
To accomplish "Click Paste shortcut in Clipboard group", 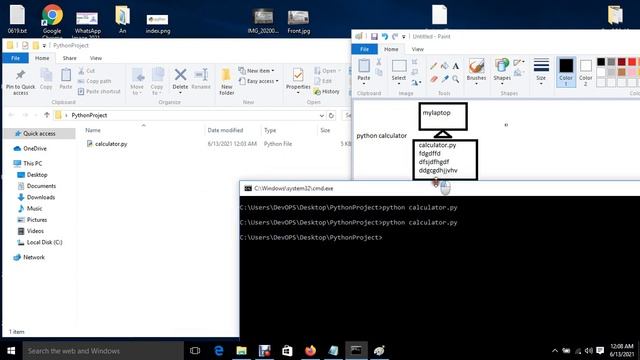I will (x=99, y=91).
